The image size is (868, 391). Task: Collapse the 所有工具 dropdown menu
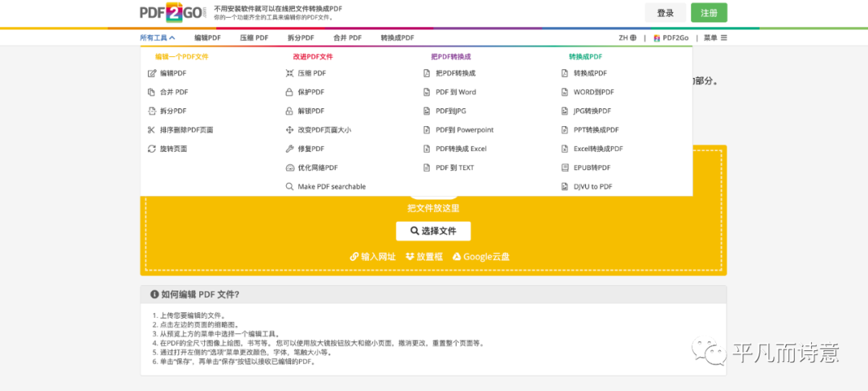point(158,38)
